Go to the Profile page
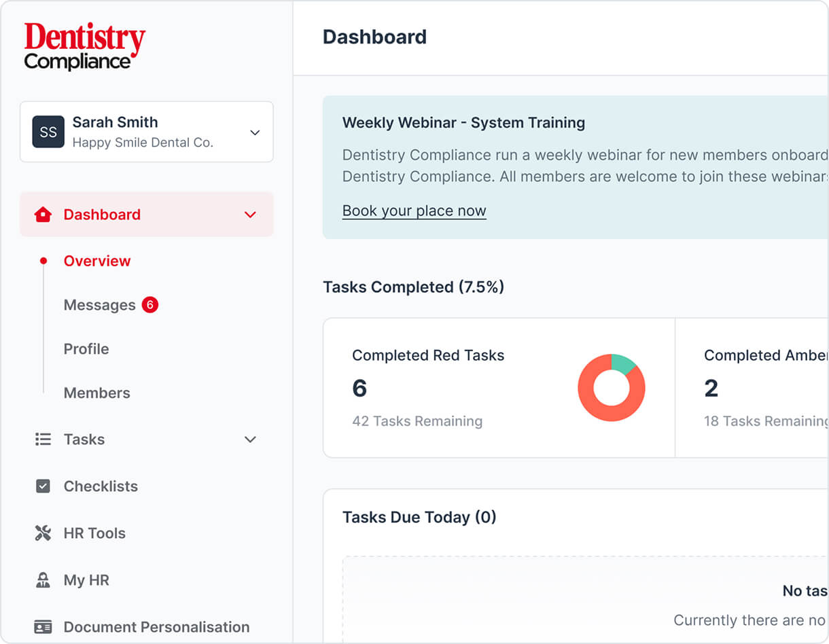This screenshot has width=829, height=644. pyautogui.click(x=86, y=348)
